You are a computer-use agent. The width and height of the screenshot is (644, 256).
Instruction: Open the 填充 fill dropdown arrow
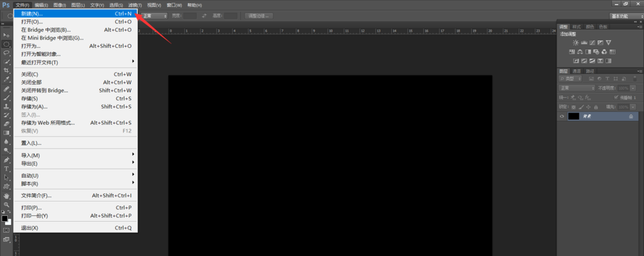(x=633, y=107)
